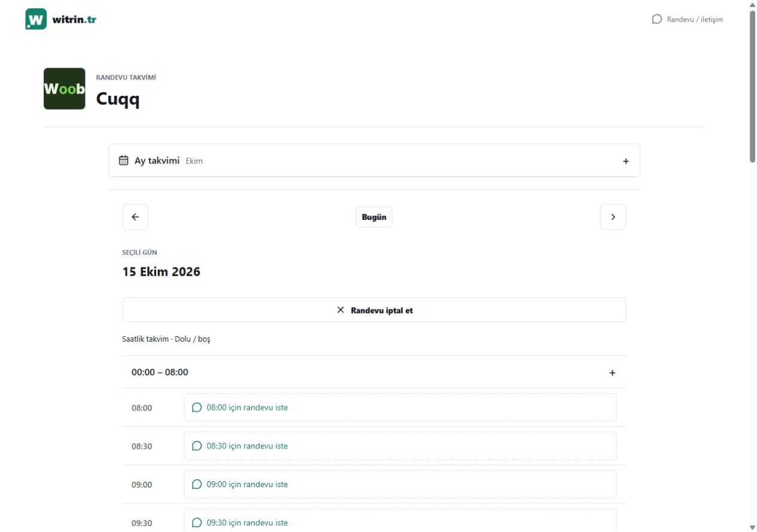
Task: Click chat icon in the 08:30 slot
Action: (197, 446)
